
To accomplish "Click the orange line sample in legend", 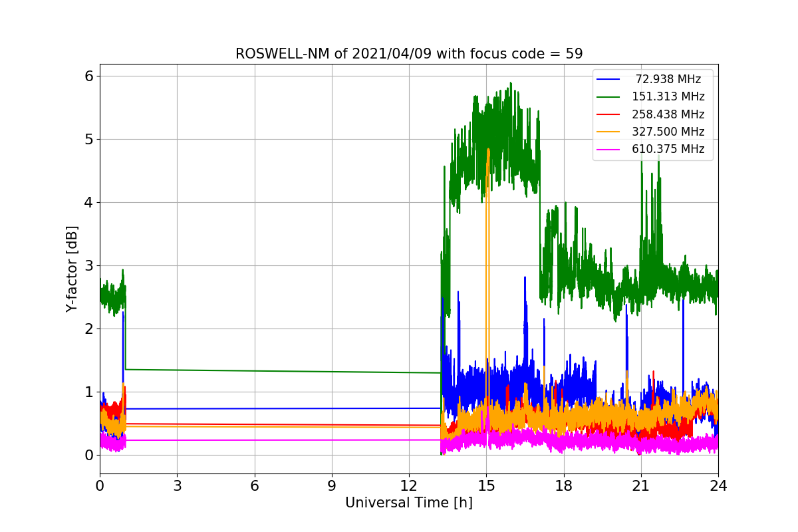I will tap(608, 132).
